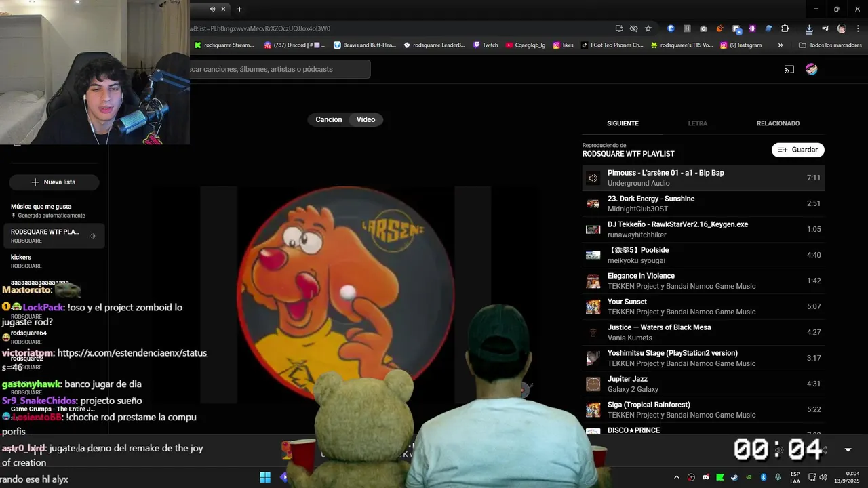Viewport: 868px width, 488px height.
Task: Open the microphone tray icon
Action: pyautogui.click(x=777, y=477)
